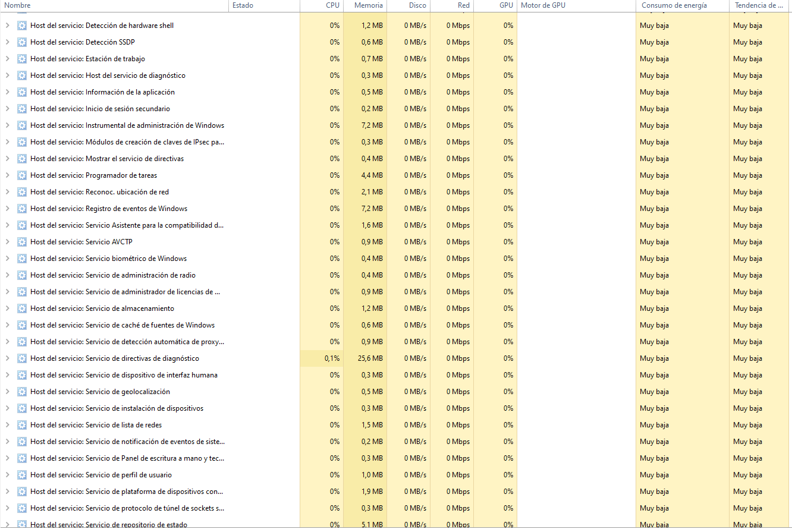Click the gear icon for Servicio de caché de fuentes
The height and width of the screenshot is (532, 792).
tap(22, 325)
